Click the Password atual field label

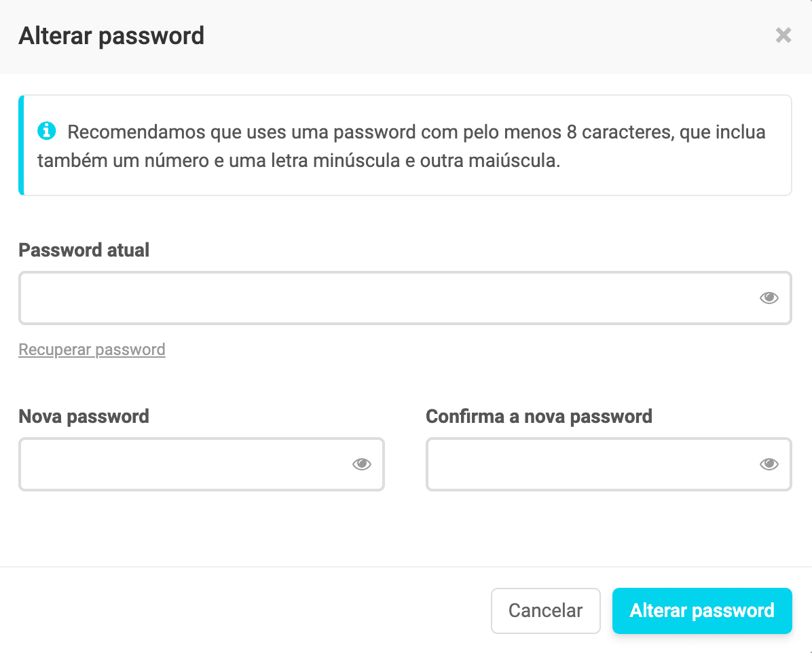pos(84,250)
